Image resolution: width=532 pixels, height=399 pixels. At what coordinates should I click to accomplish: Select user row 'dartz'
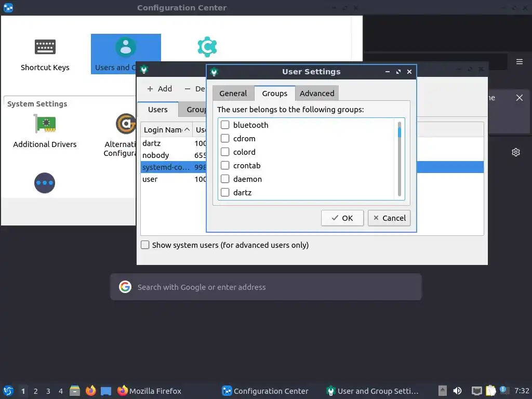coord(174,143)
